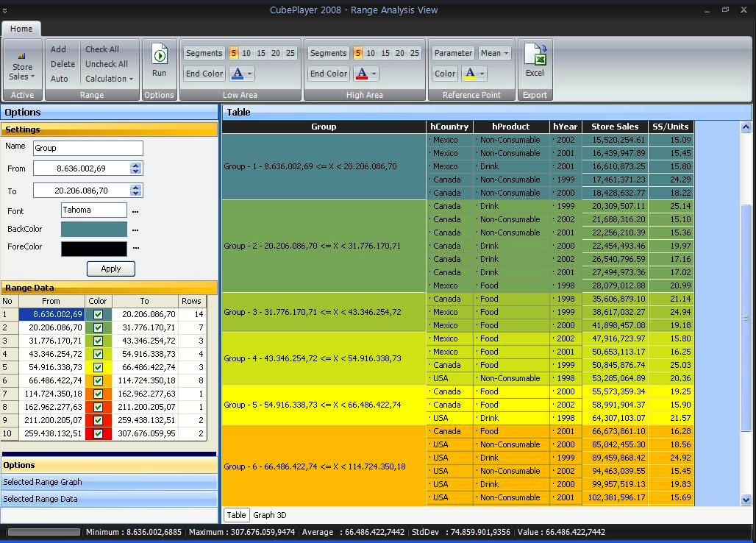Click the SS/Units column header
This screenshot has height=543, width=756.
671,127
